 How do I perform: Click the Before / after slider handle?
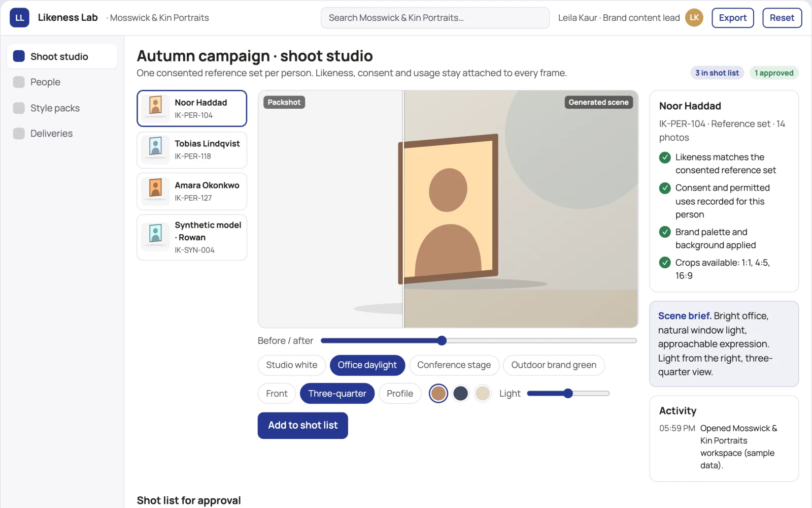coord(442,340)
